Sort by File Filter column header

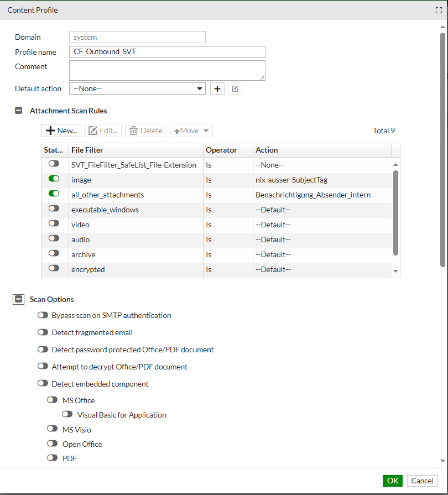click(136, 150)
